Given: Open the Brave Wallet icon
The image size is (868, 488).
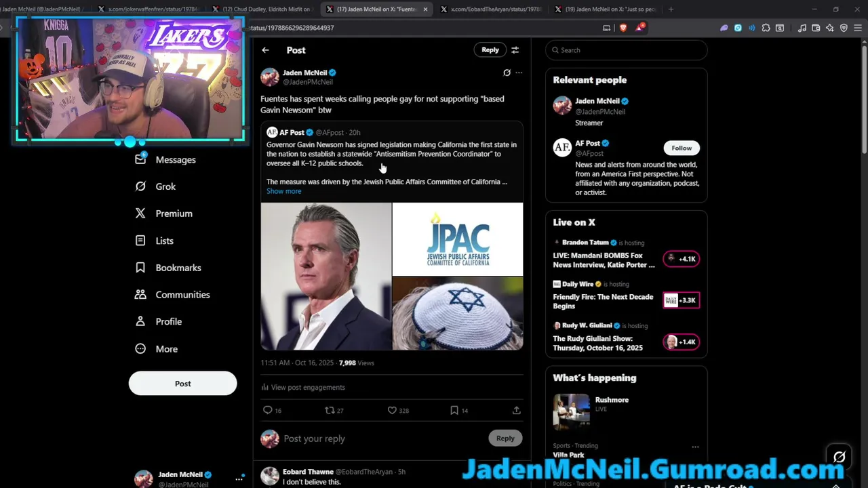Looking at the screenshot, I should tap(816, 28).
